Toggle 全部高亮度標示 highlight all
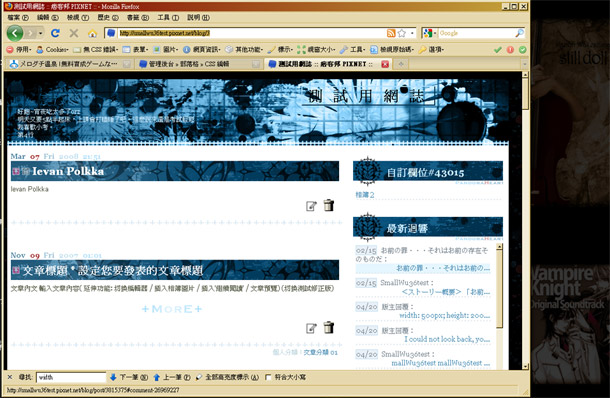The image size is (610, 398). (x=227, y=377)
